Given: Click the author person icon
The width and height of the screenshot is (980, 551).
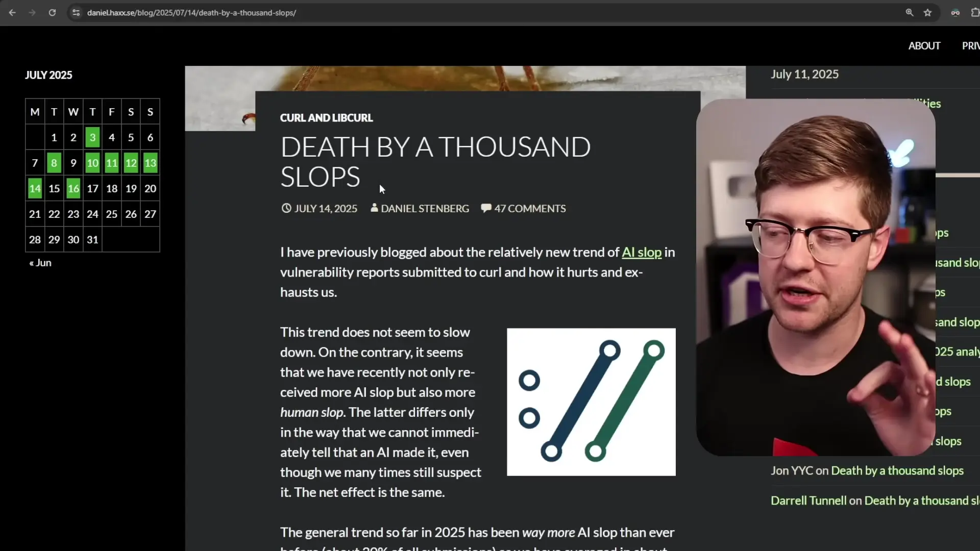Looking at the screenshot, I should click(374, 208).
